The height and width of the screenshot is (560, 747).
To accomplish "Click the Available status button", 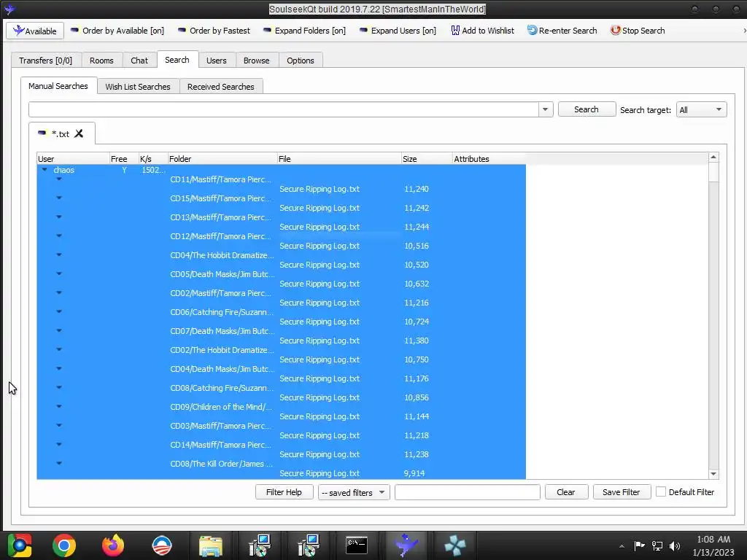I will (35, 31).
